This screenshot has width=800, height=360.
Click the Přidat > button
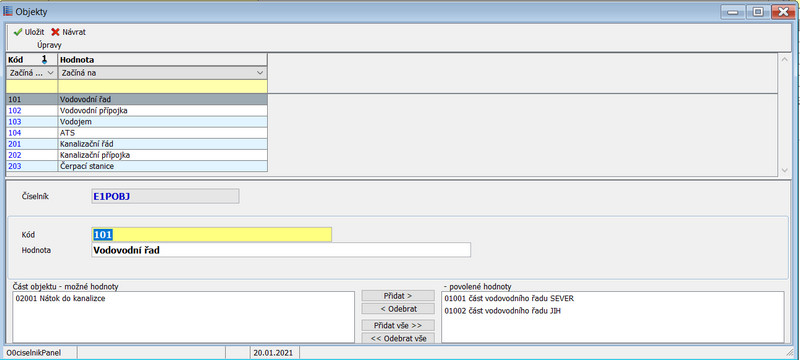pos(398,296)
